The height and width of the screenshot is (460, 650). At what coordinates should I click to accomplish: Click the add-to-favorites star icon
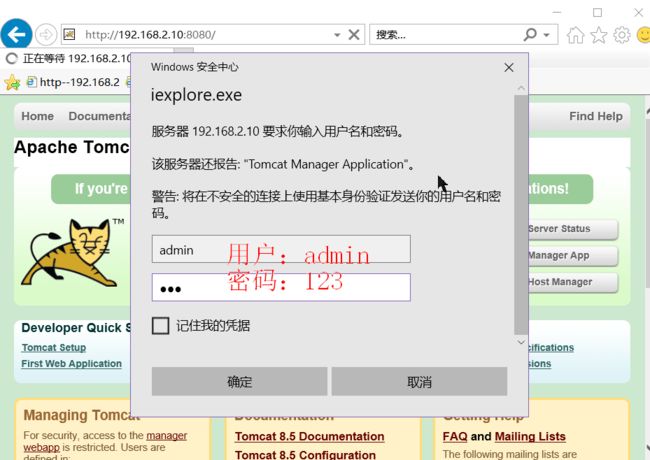tap(12, 82)
